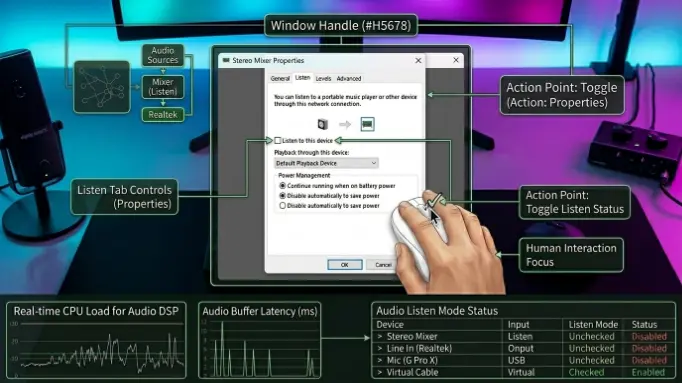Click the USB input cell for Mic
Screen dimensions: 682x383
[x=516, y=360]
